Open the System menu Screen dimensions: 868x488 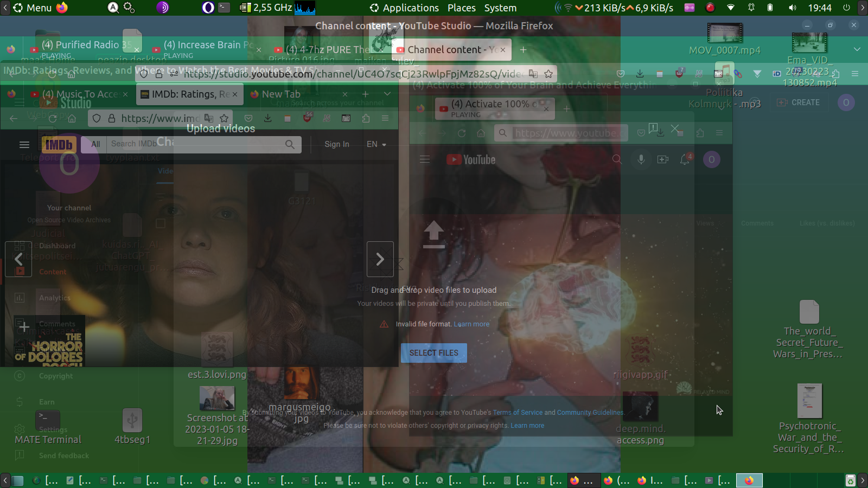coord(500,8)
